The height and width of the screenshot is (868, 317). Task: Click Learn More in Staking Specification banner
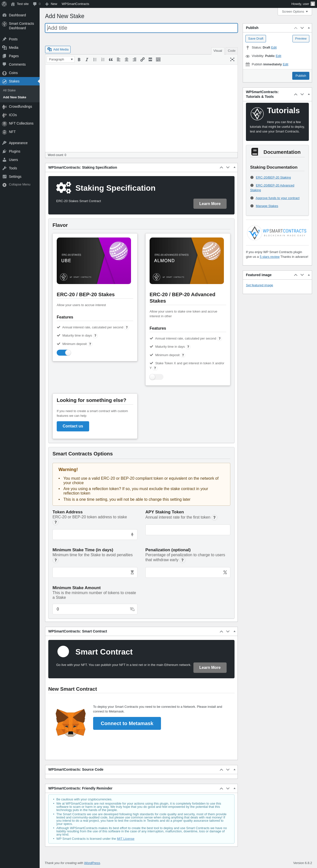click(x=210, y=204)
